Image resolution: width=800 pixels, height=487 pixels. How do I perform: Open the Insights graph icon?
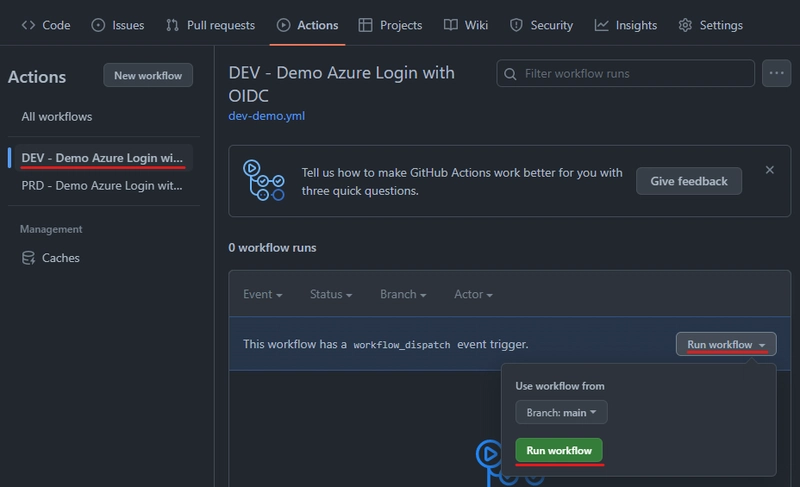pyautogui.click(x=601, y=25)
